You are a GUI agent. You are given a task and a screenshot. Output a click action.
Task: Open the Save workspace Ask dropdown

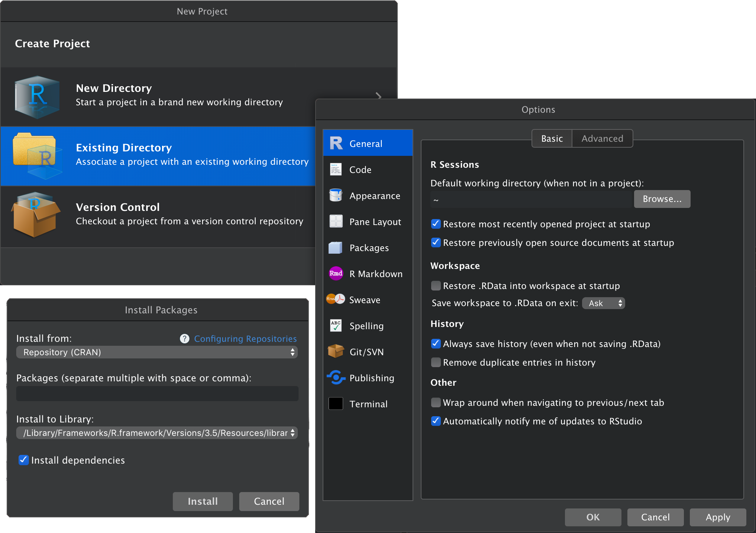(604, 303)
